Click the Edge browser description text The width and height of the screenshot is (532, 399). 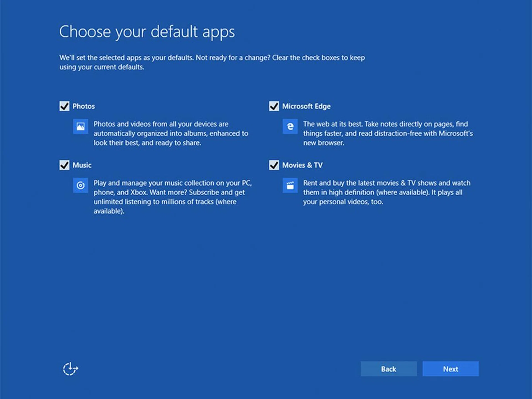click(388, 134)
